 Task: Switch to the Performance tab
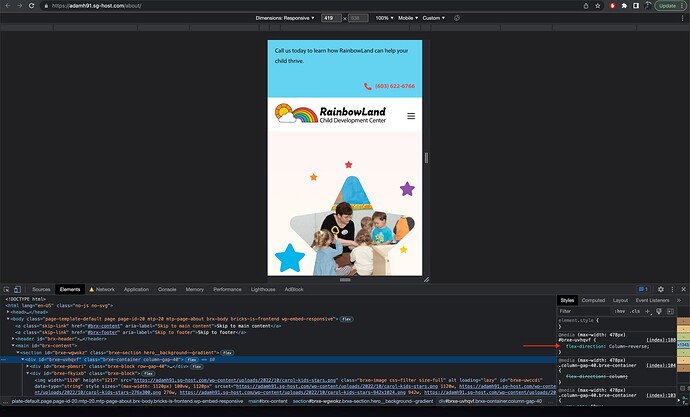pos(228,289)
